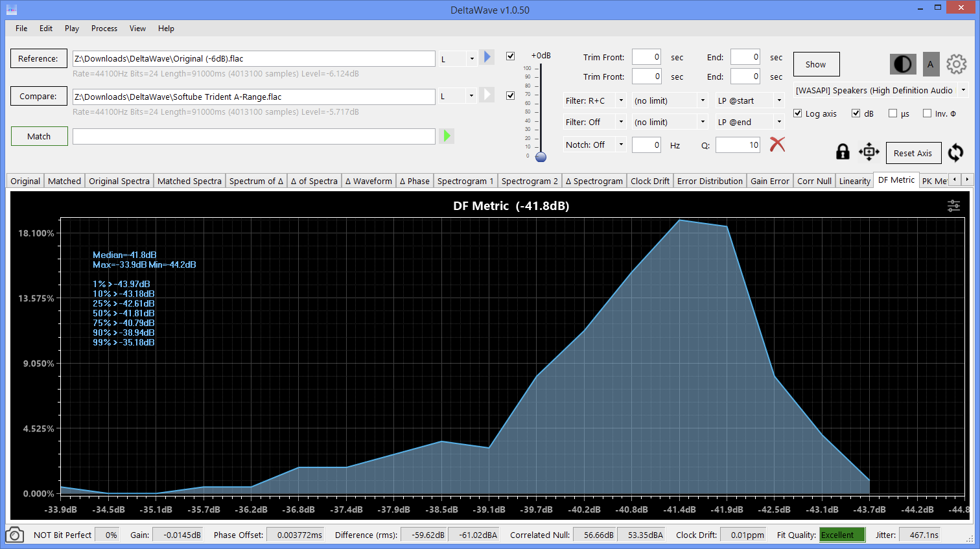Click the notch Hz input field
The height and width of the screenshot is (549, 980).
pyautogui.click(x=646, y=145)
